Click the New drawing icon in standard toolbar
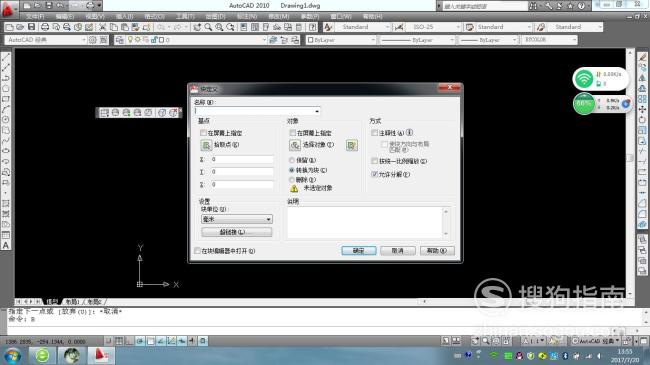This screenshot has width=650, height=365. tap(9, 27)
